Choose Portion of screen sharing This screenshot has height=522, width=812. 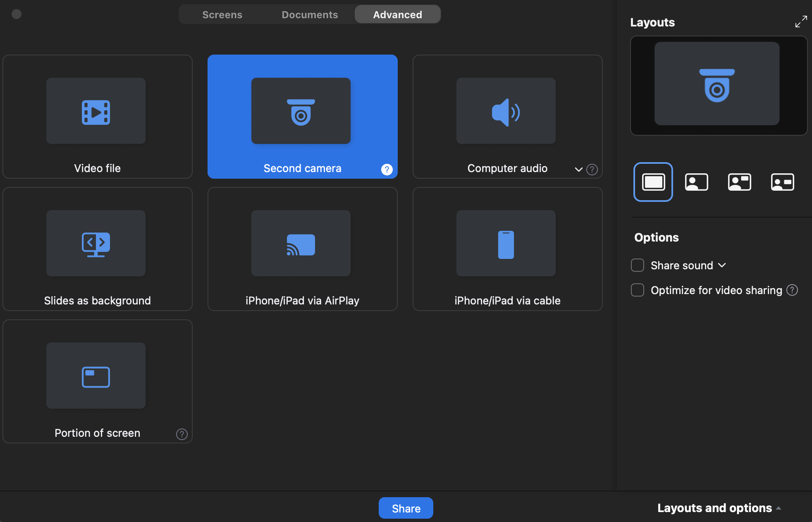point(97,381)
